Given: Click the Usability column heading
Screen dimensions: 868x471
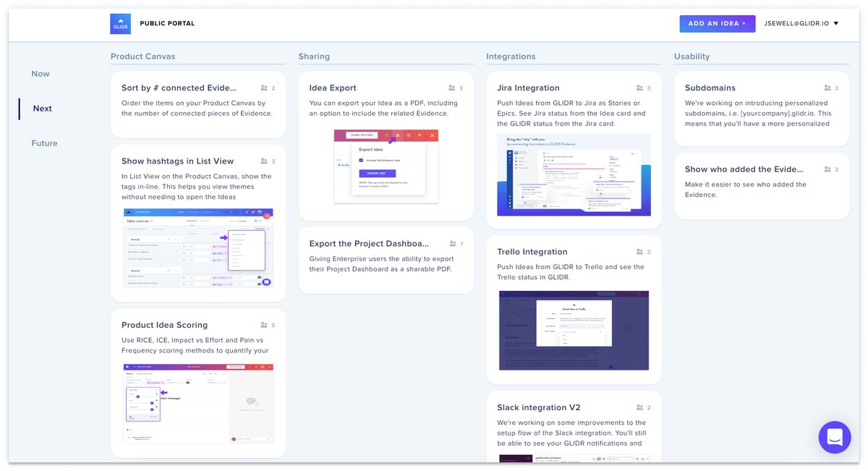Looking at the screenshot, I should click(692, 56).
